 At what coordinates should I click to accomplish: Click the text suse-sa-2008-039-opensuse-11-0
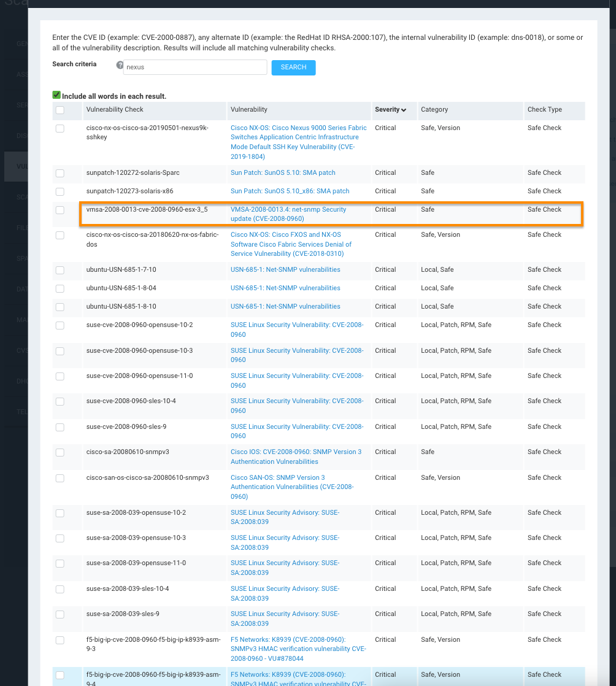136,563
